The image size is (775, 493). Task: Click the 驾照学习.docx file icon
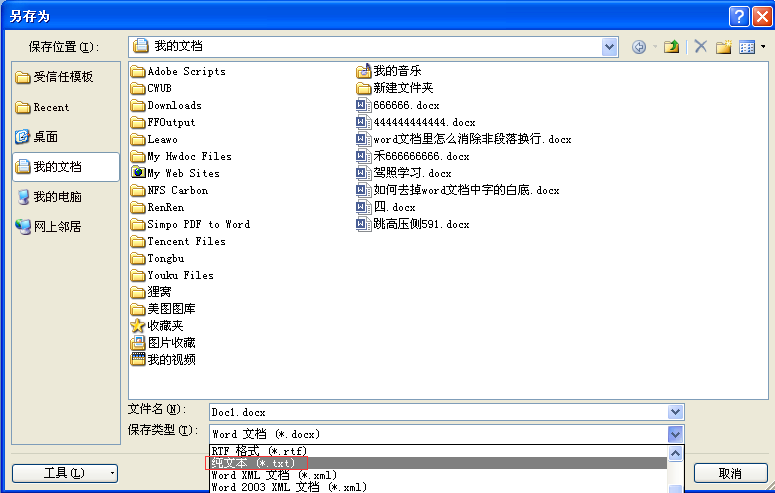tap(364, 173)
